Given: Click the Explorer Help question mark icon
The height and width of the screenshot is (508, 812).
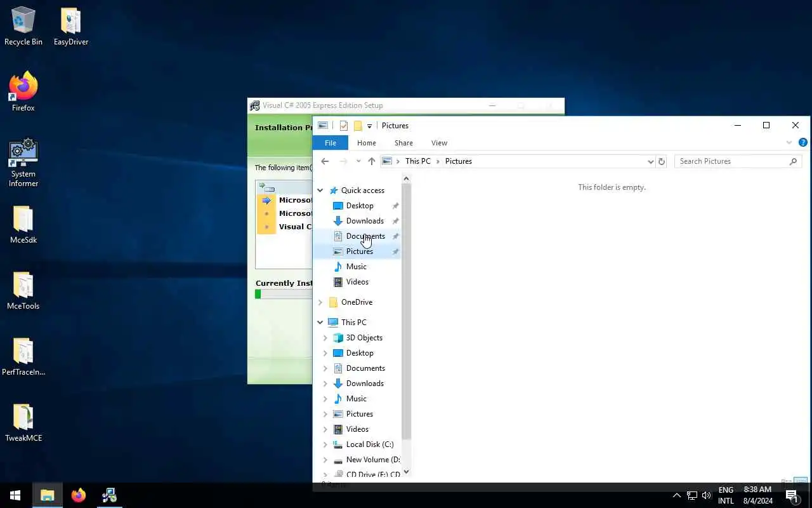Looking at the screenshot, I should click(x=802, y=143).
